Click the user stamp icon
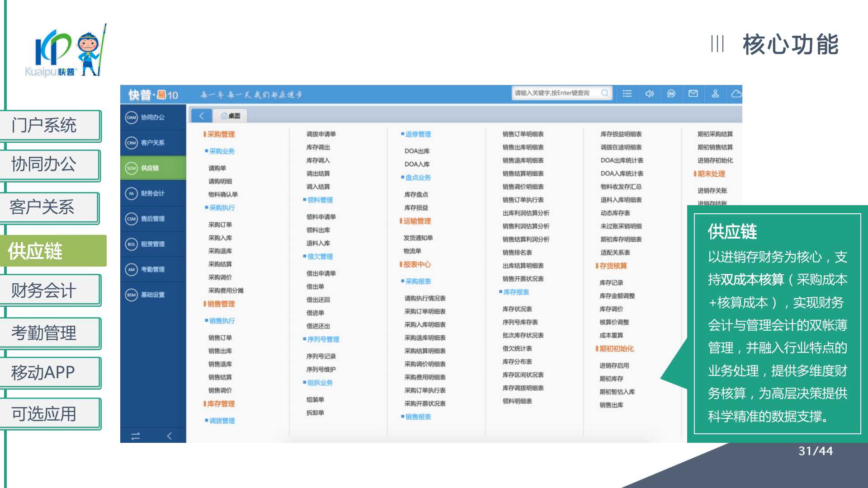868x488 pixels. (x=715, y=94)
